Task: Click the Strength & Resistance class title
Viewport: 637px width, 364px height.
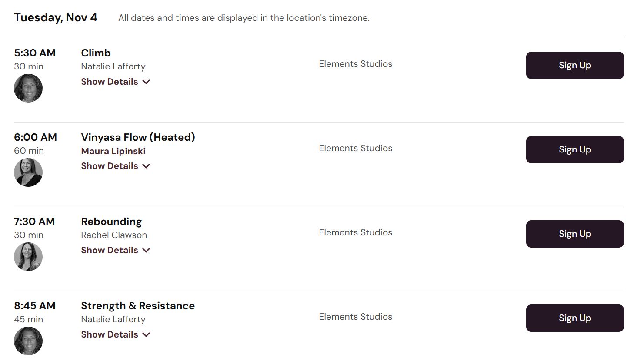Action: point(138,306)
